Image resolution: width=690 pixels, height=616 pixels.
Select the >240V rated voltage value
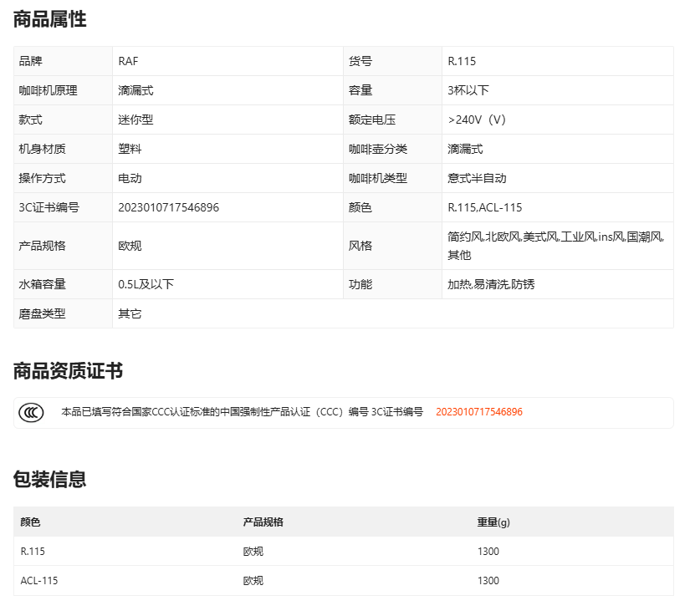(x=477, y=120)
